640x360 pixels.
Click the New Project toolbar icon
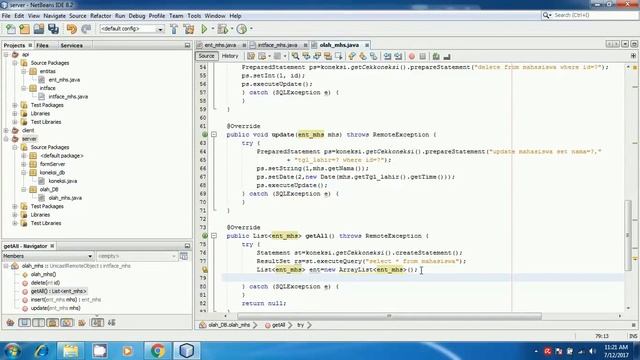click(24, 29)
